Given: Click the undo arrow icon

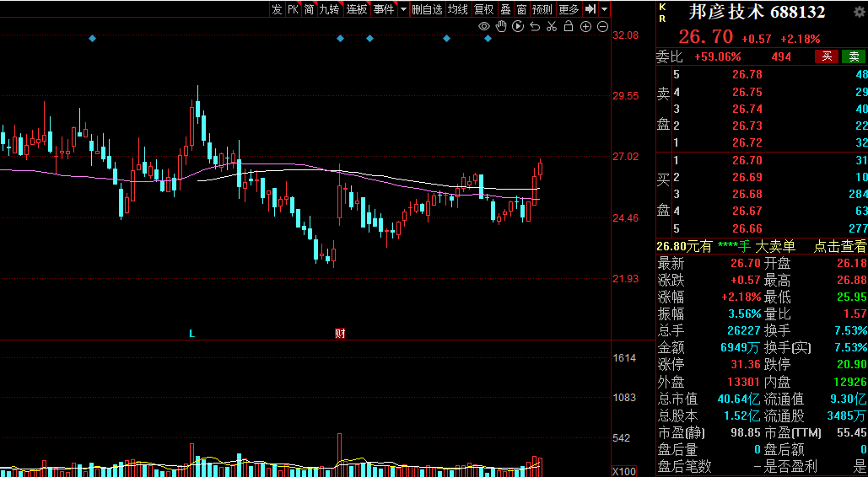Looking at the screenshot, I should (x=535, y=26).
